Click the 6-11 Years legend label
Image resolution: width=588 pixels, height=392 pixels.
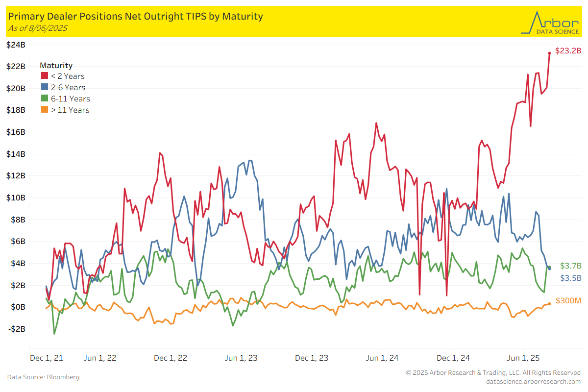coord(71,98)
